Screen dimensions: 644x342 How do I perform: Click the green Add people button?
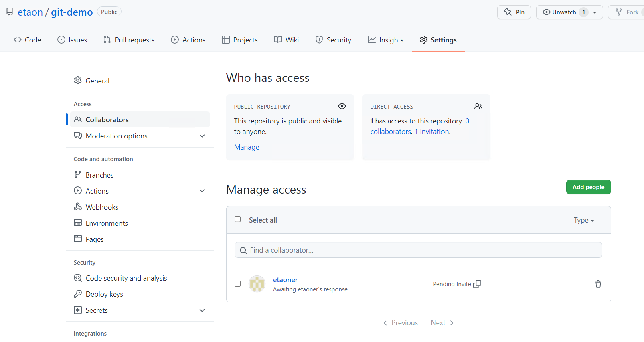588,187
